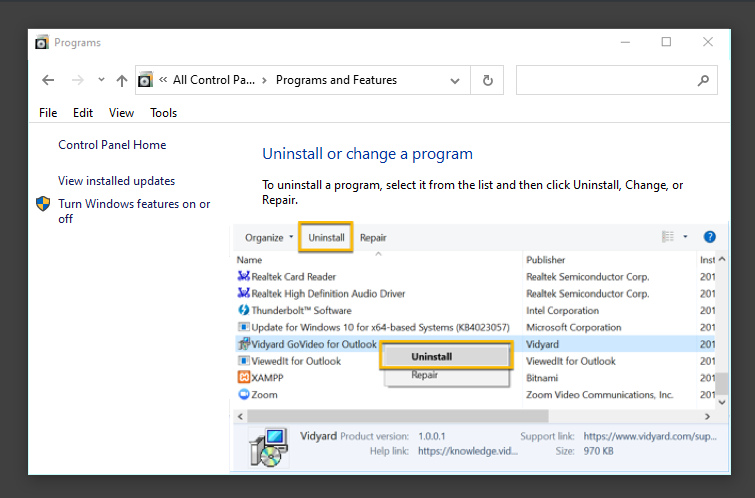Open Control Panel Home link
The image size is (755, 498).
pyautogui.click(x=112, y=145)
